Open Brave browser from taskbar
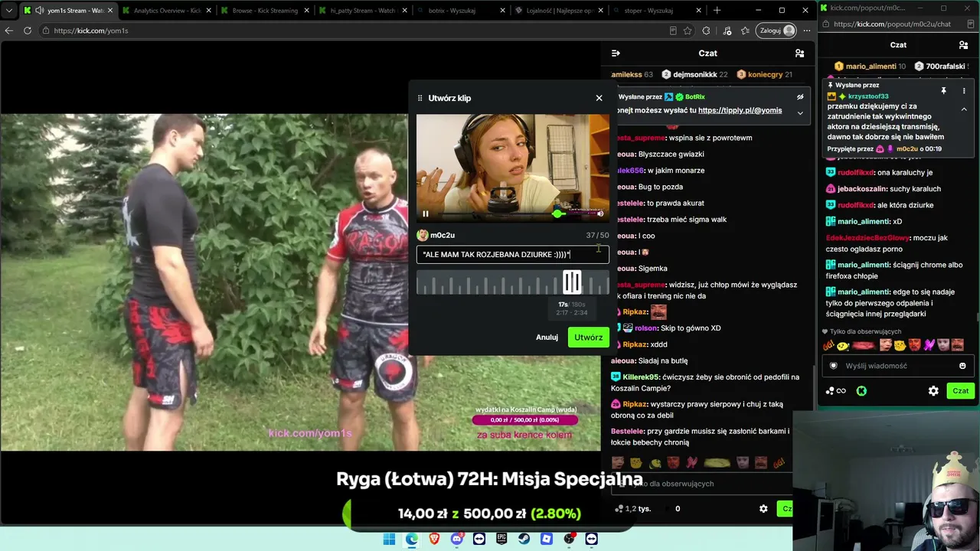The image size is (980, 551). [x=434, y=539]
